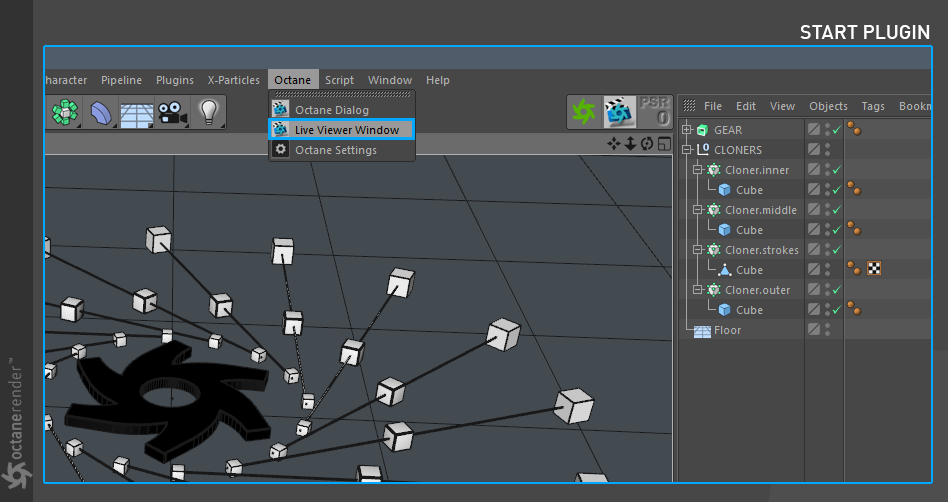Expand the GEAR object in hierarchy

point(687,129)
